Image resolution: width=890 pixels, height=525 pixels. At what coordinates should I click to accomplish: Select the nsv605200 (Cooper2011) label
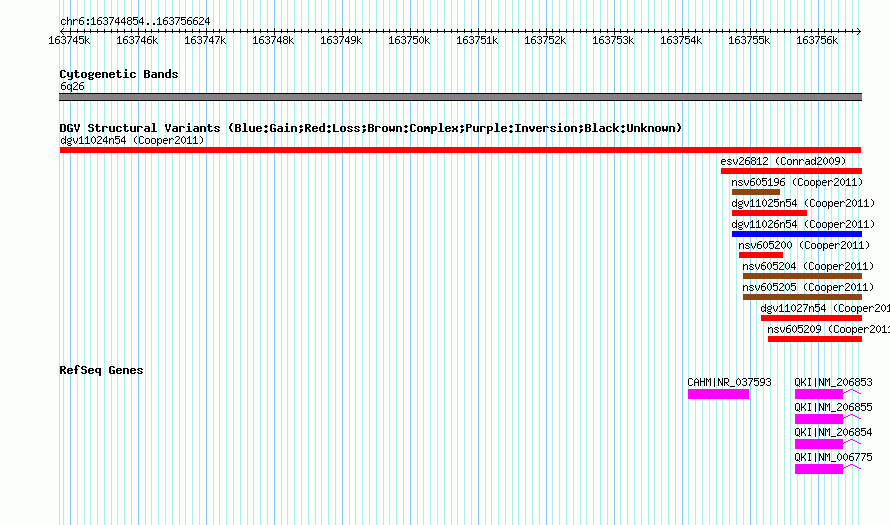pyautogui.click(x=804, y=245)
